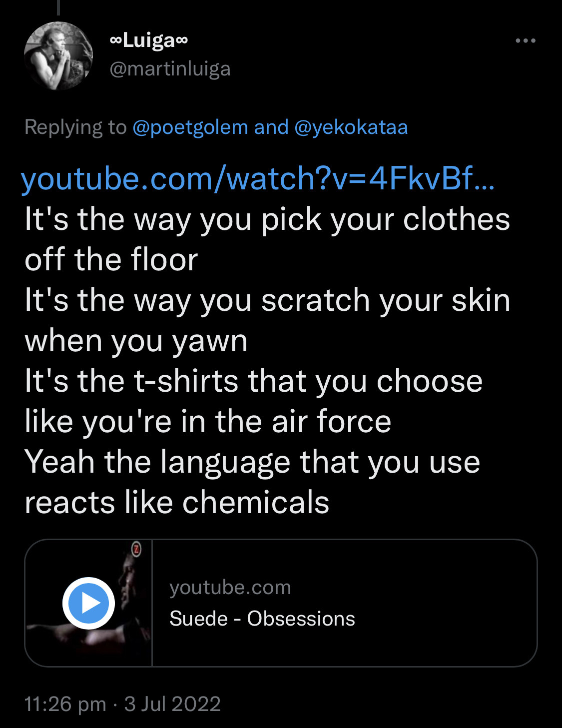Click the lyric line "off the floor"
The height and width of the screenshot is (728, 562).
(111, 260)
